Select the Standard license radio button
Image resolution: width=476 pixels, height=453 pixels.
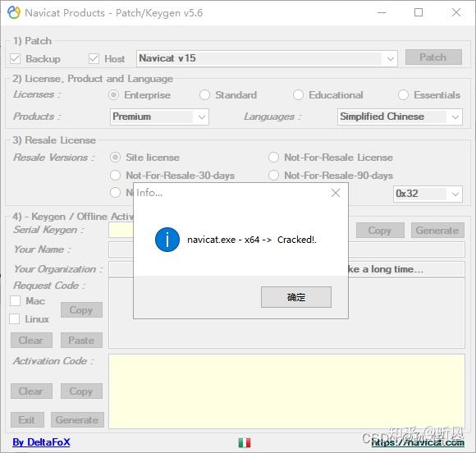pyautogui.click(x=204, y=95)
